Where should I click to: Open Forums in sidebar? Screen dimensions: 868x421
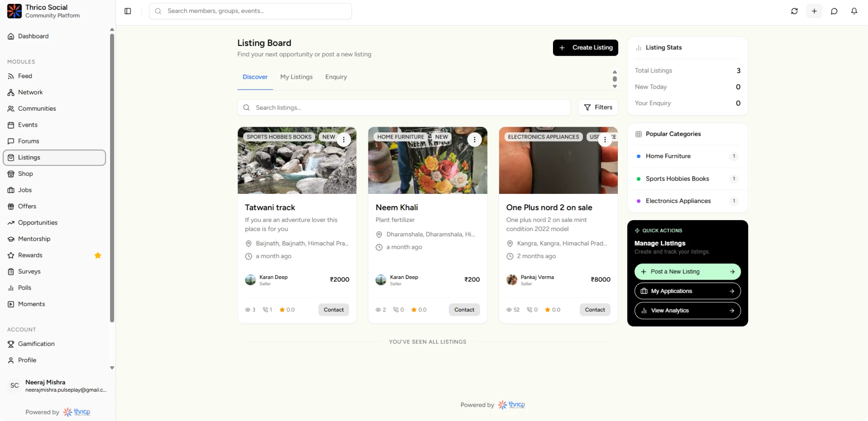point(54,141)
